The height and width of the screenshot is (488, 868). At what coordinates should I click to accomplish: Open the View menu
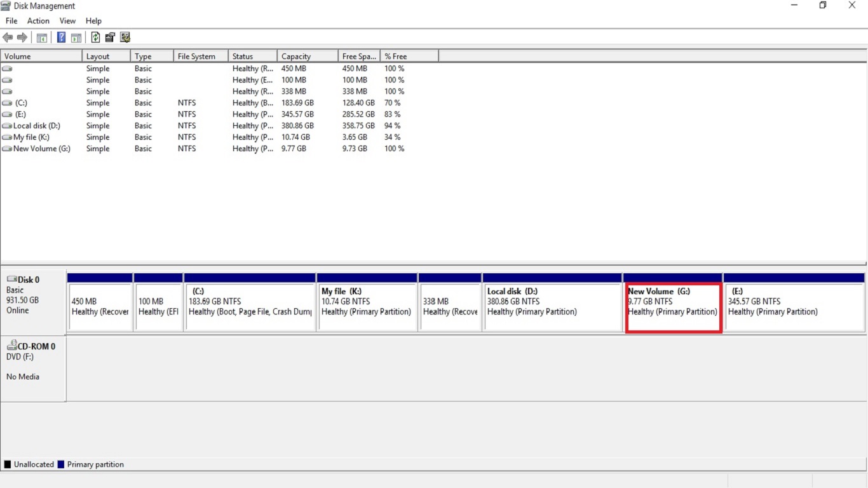click(67, 21)
